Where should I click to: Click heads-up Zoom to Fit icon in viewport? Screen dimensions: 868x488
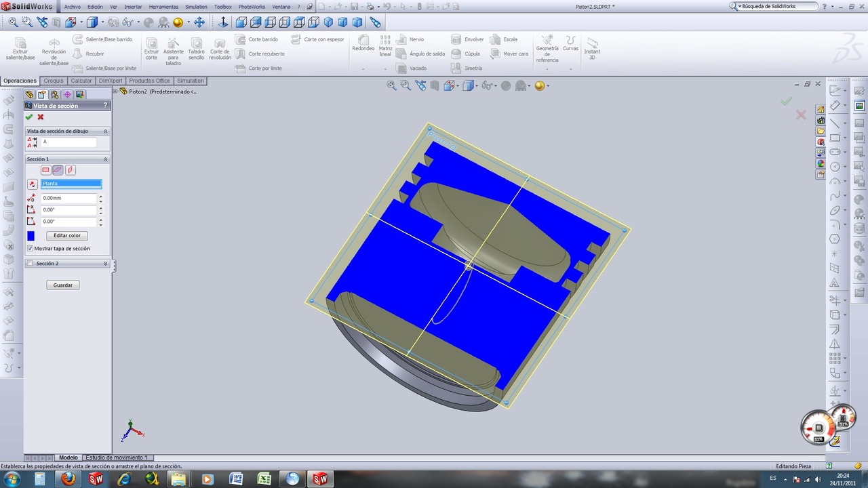pyautogui.click(x=391, y=85)
